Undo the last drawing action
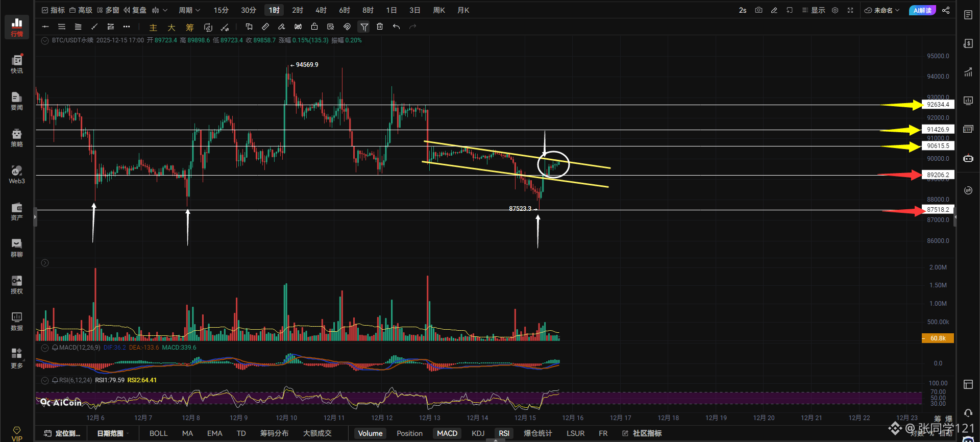 [396, 27]
